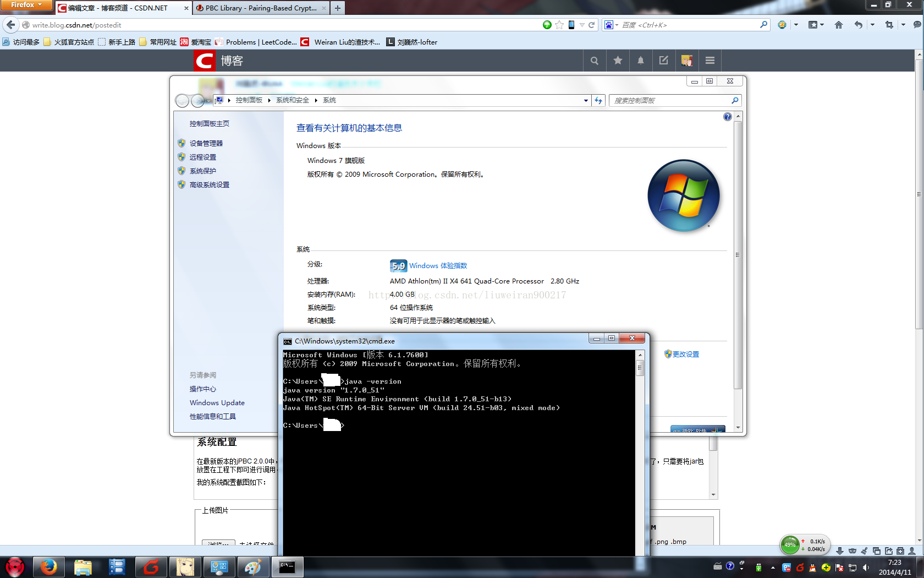The width and height of the screenshot is (924, 578).
Task: Click the CSDN write-post pencil icon
Action: pyautogui.click(x=664, y=61)
